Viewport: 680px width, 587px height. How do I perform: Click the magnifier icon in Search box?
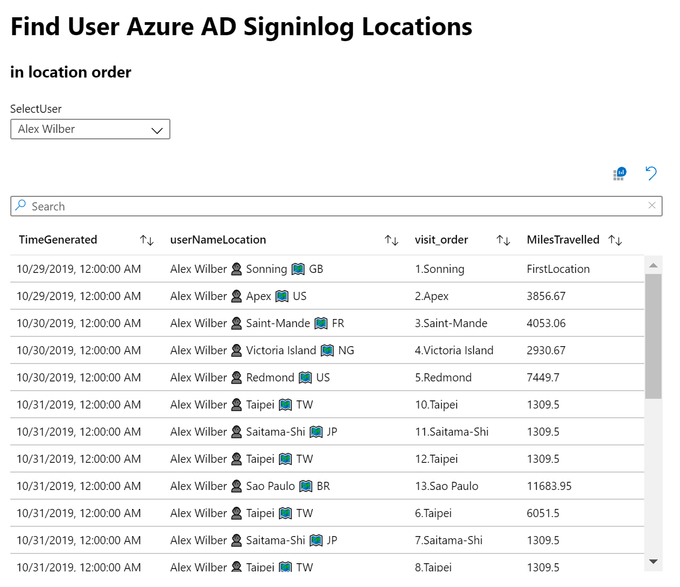[x=20, y=205]
